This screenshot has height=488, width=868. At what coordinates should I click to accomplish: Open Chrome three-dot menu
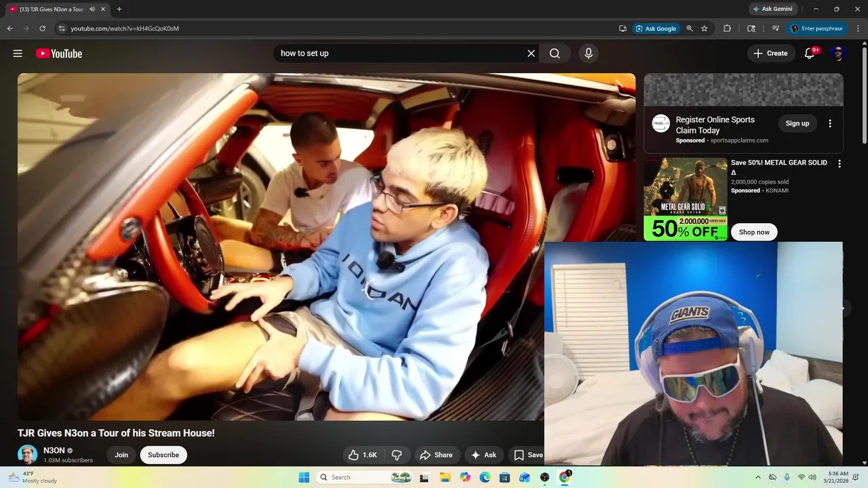click(857, 28)
